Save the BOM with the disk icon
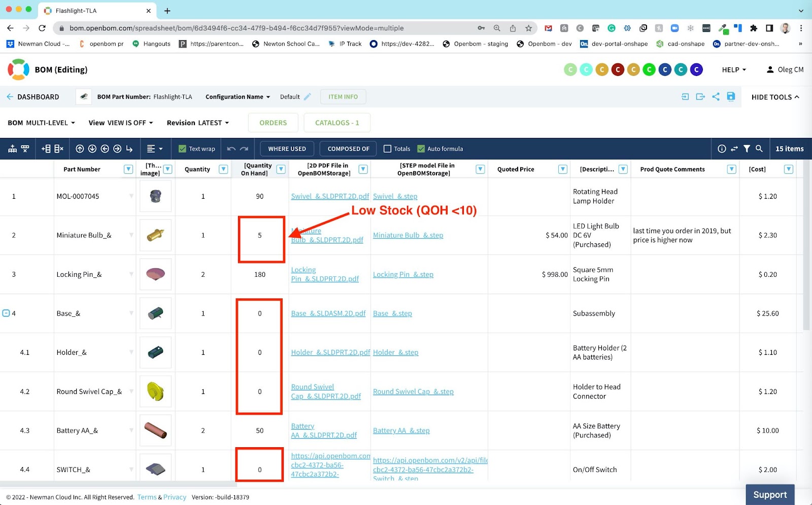Screen dimensions: 812x505 tap(731, 97)
